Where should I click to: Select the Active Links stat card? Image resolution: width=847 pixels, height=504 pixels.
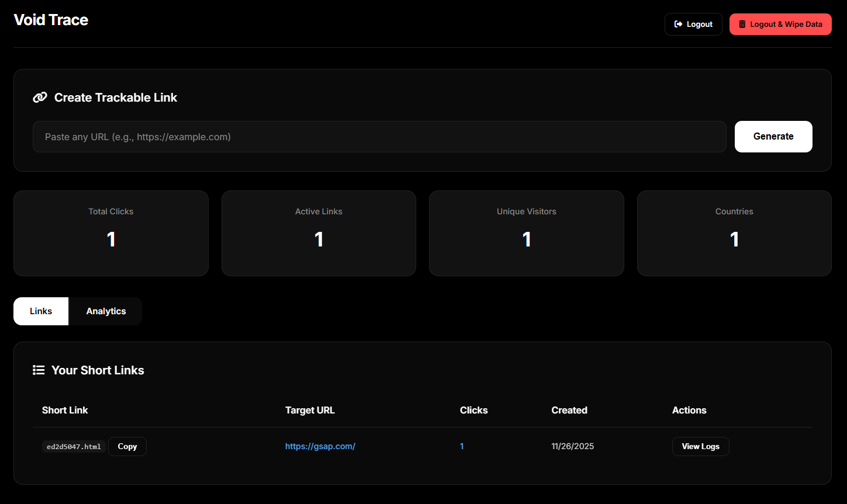pyautogui.click(x=319, y=233)
